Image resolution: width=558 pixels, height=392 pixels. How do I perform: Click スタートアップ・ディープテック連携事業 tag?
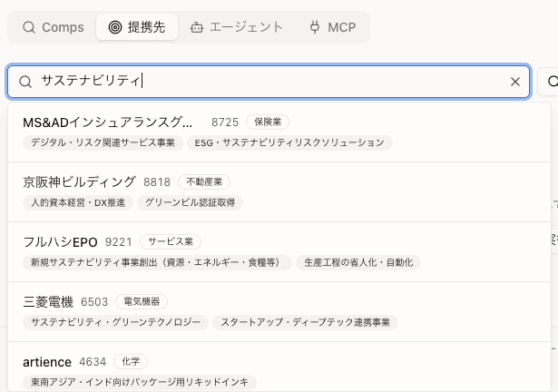(306, 322)
